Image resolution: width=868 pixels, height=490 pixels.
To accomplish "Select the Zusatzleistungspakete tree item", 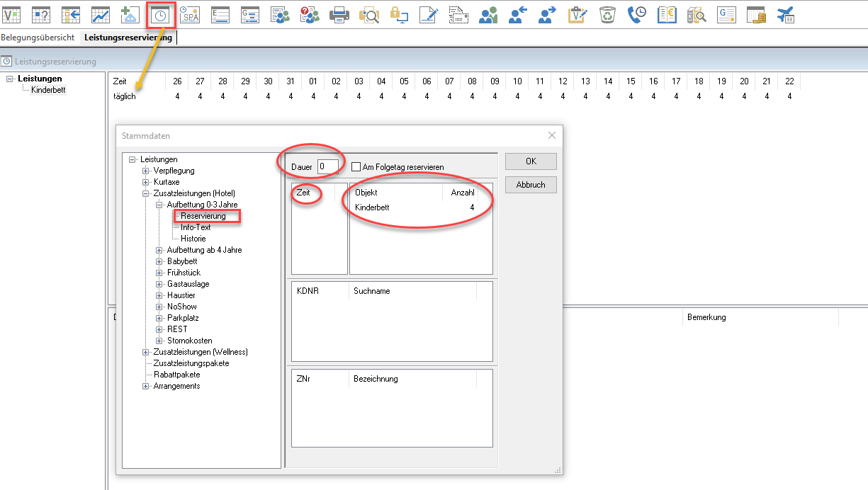I will (191, 363).
